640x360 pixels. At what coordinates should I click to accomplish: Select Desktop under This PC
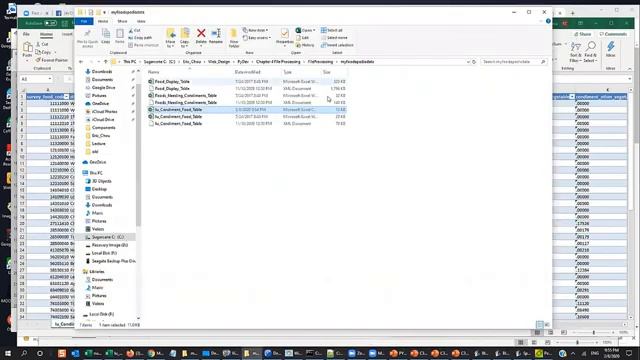[x=99, y=189]
